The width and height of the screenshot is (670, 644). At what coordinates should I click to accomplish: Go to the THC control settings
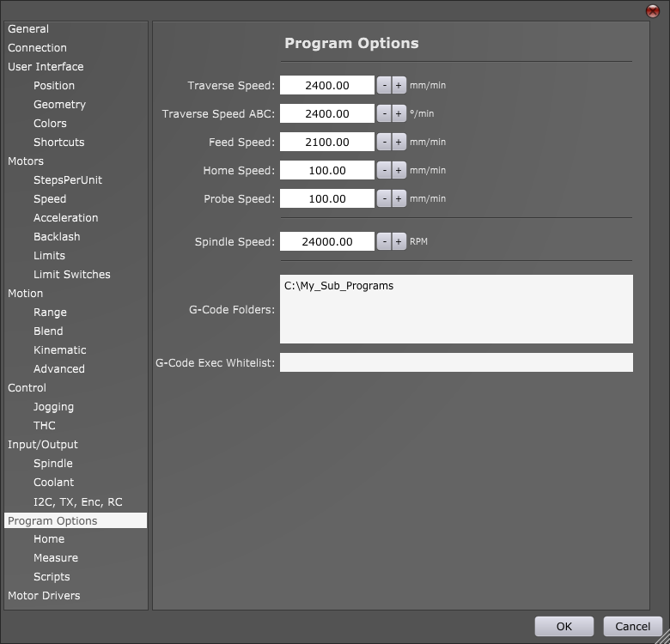45,425
